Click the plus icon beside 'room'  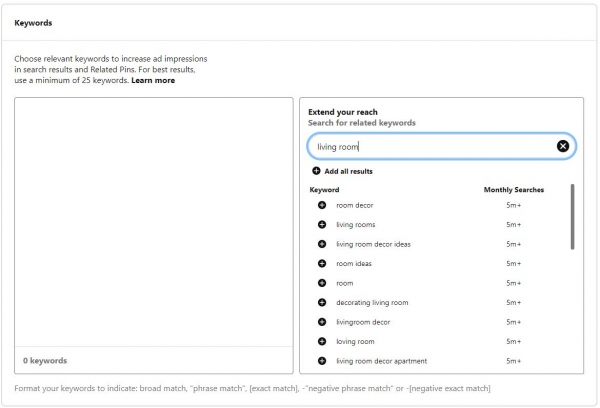[322, 283]
